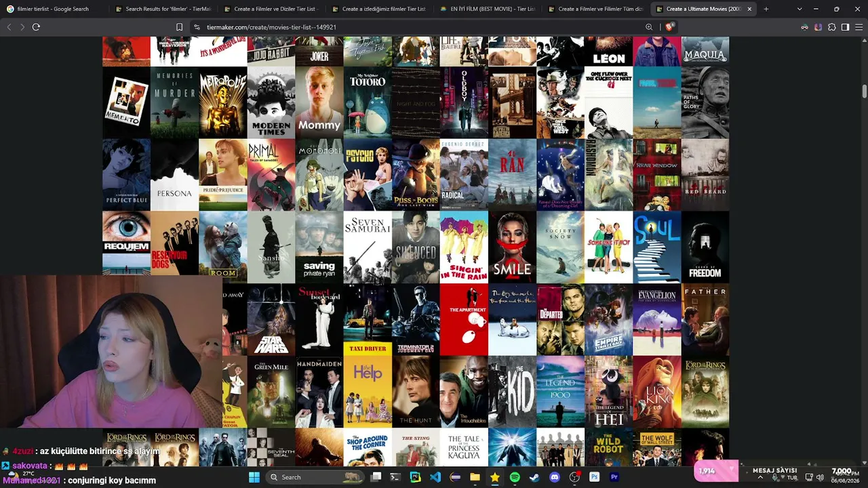
Task: Pick the Puss in Boots poster
Action: click(416, 175)
